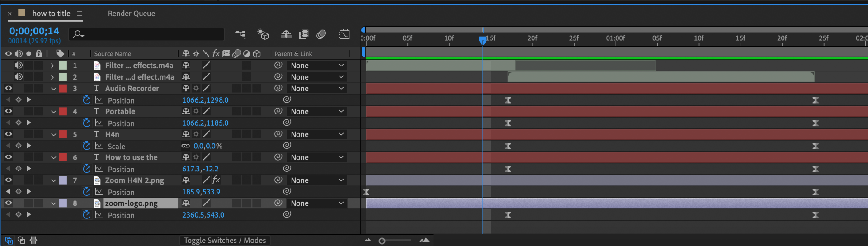Enable the Motion Blur icon
This screenshot has width=868, height=246.
click(321, 34)
